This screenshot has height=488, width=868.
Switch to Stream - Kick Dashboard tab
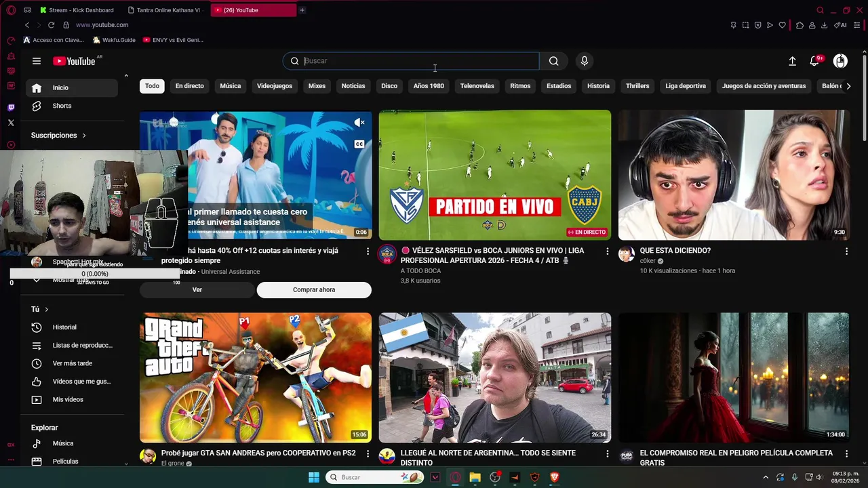[77, 10]
